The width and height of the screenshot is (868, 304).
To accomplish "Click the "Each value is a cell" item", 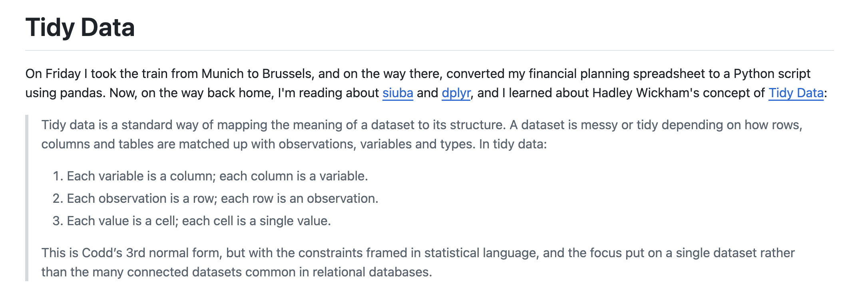I will [x=199, y=221].
